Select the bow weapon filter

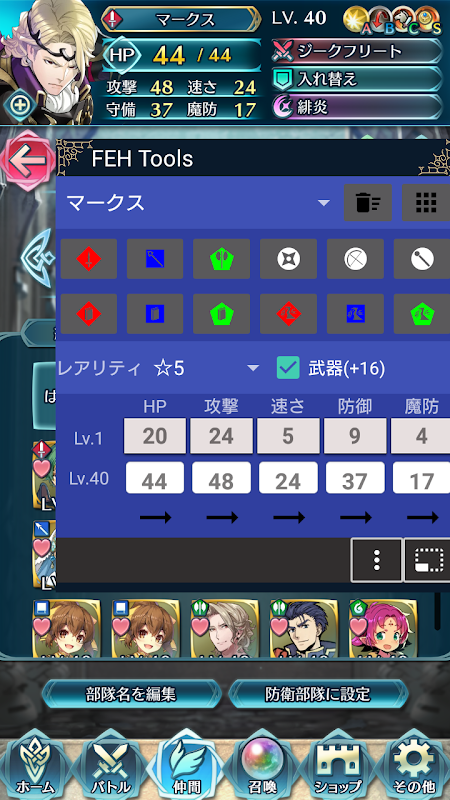coord(355,259)
